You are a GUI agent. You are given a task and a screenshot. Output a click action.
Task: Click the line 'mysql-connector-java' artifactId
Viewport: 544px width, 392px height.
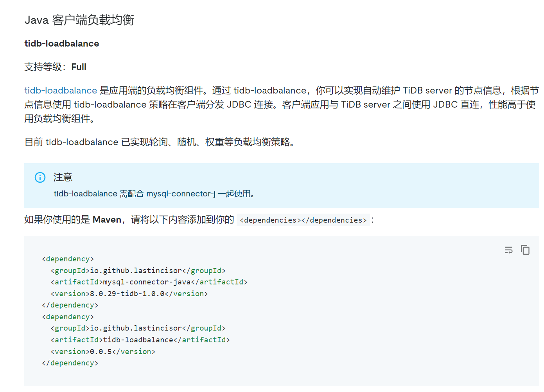(149, 282)
